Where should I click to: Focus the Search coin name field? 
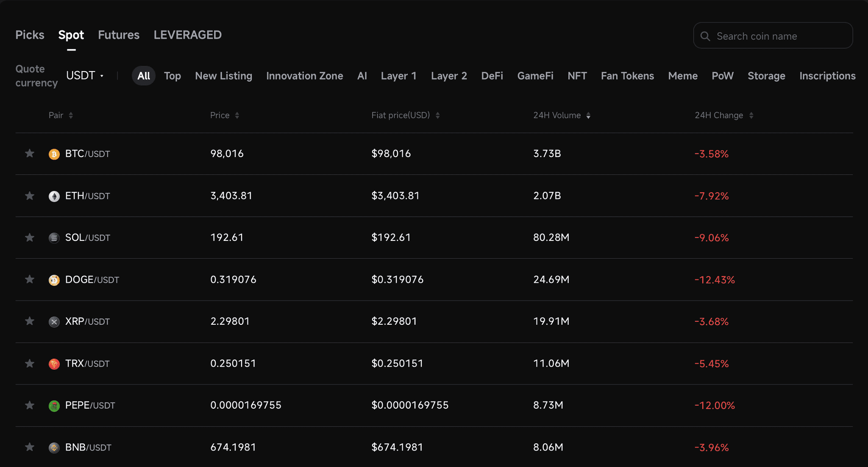pos(773,36)
